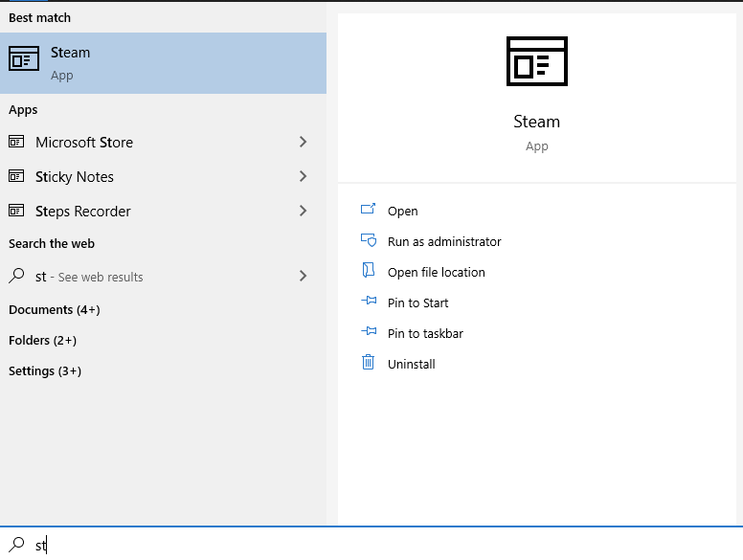Open the Sticky Notes result
This screenshot has height=560, width=743.
pyautogui.click(x=163, y=177)
